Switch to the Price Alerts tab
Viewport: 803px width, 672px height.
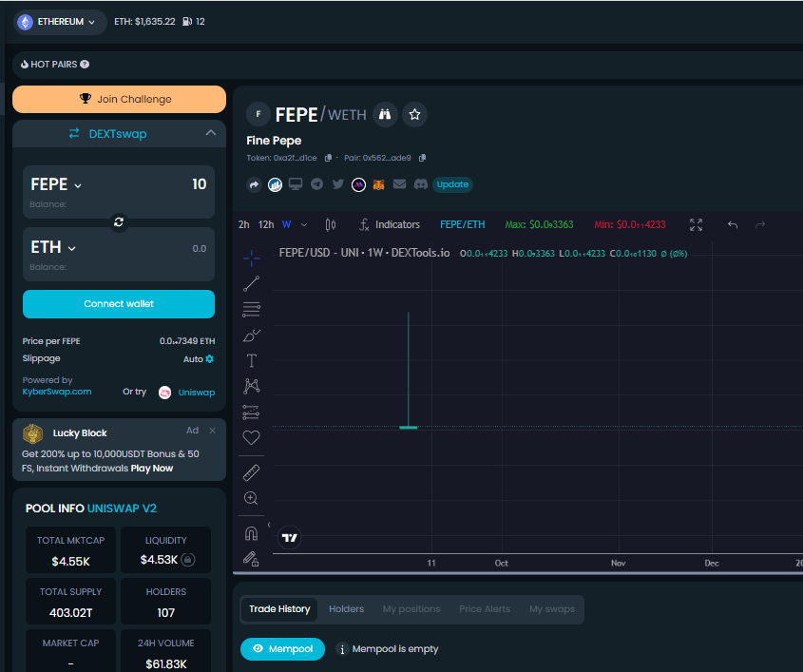click(x=485, y=609)
